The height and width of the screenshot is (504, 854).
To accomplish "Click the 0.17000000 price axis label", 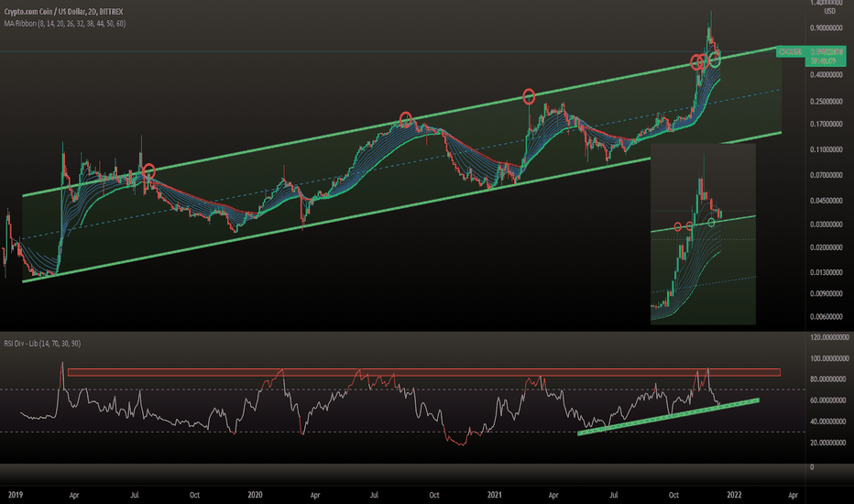I will [x=827, y=125].
